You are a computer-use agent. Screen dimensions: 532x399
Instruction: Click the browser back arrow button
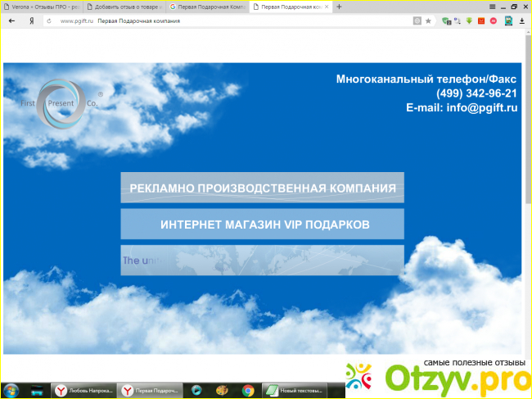(11, 20)
